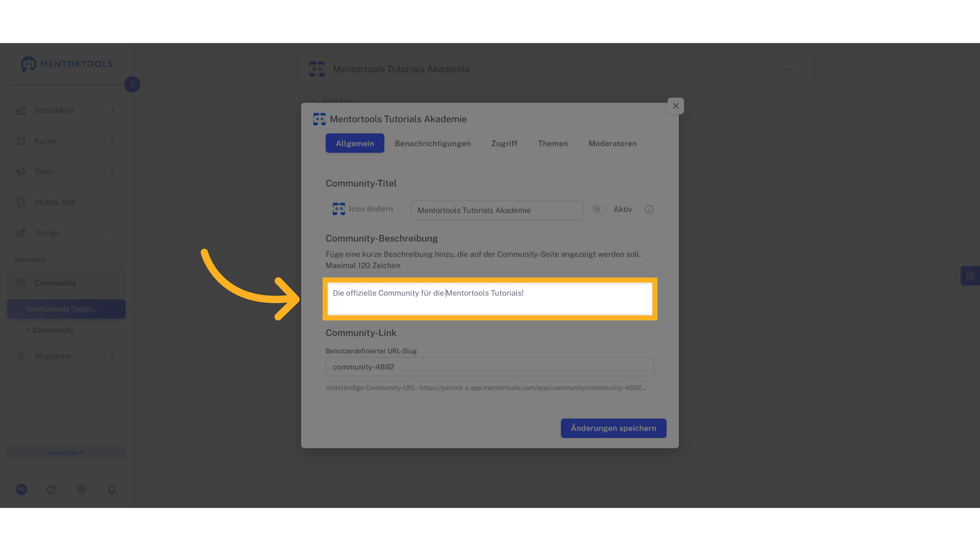Screen dimensions: 980x551
Task: Collapse the Community menu chevron
Action: (x=113, y=283)
